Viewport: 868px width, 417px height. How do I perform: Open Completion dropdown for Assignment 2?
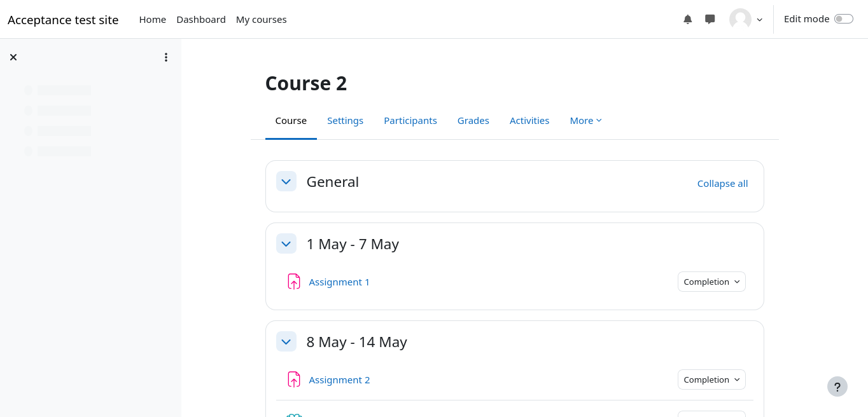(711, 379)
